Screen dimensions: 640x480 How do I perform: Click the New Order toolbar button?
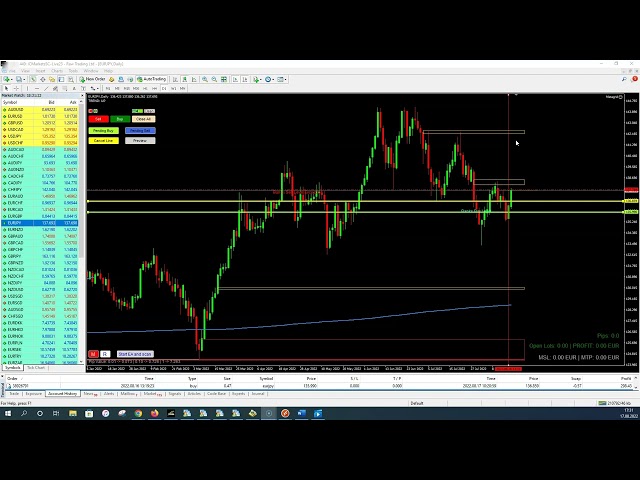pyautogui.click(x=95, y=79)
